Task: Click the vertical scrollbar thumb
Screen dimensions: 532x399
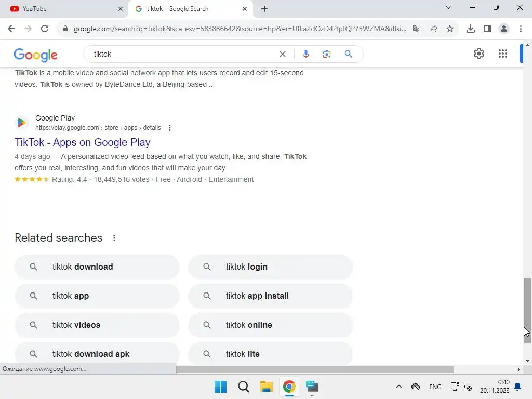Action: [527, 311]
